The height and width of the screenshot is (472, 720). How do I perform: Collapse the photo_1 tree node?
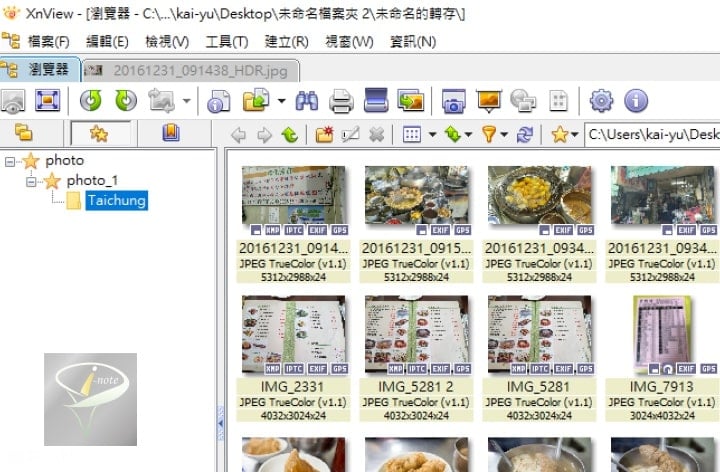31,182
